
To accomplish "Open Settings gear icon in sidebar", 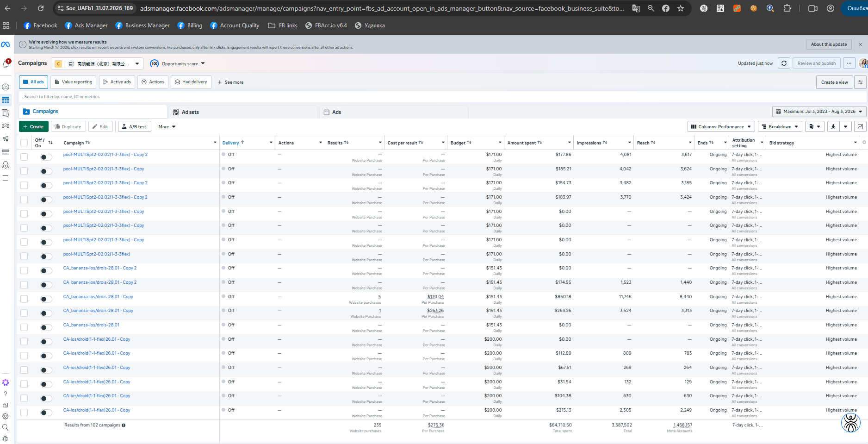I will (x=6, y=416).
